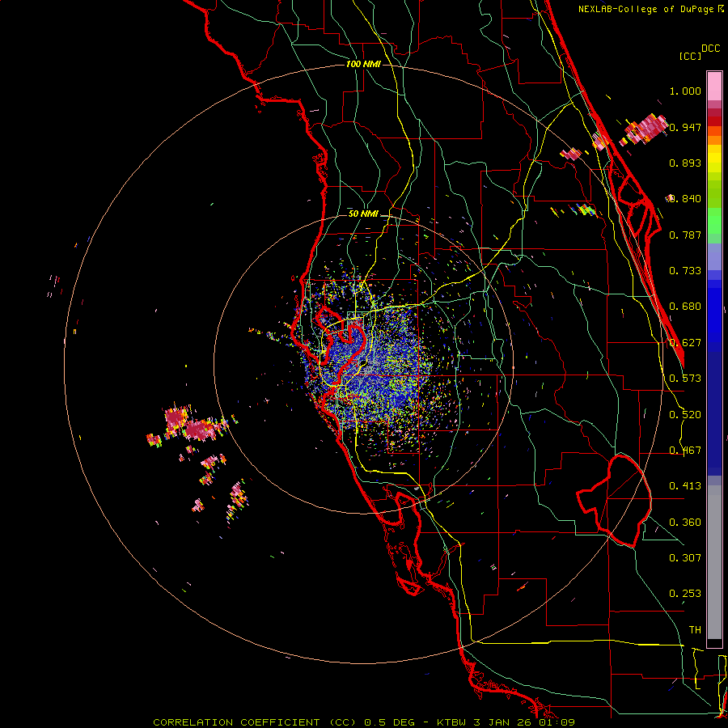Click the DCC product label above the scale

[710, 49]
